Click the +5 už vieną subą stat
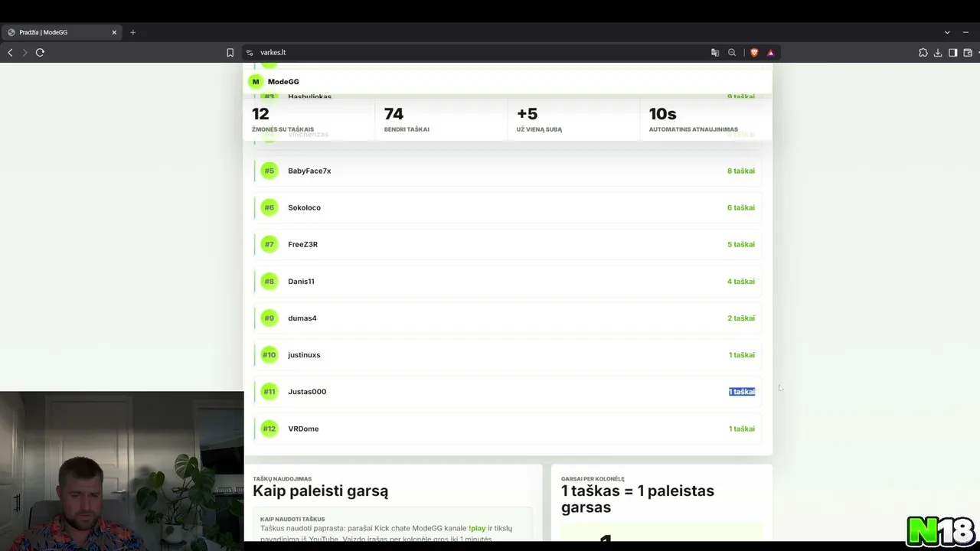980x551 pixels. (573, 120)
